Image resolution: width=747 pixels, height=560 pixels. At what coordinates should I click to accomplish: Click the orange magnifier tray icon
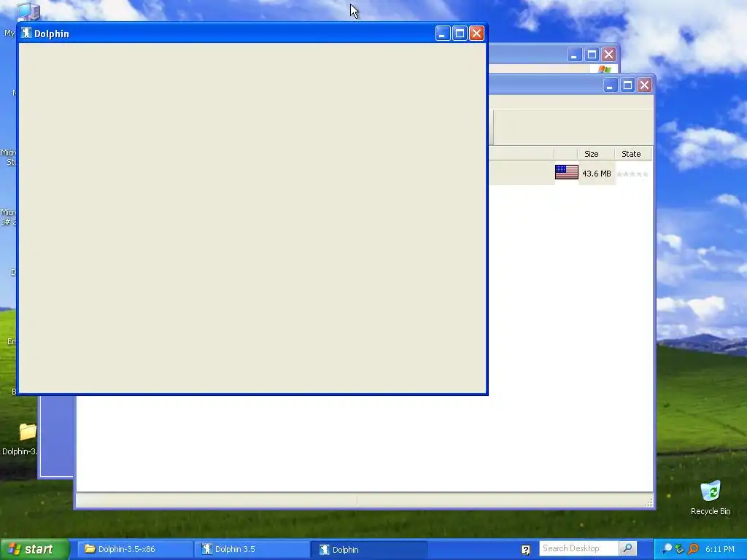pos(693,548)
